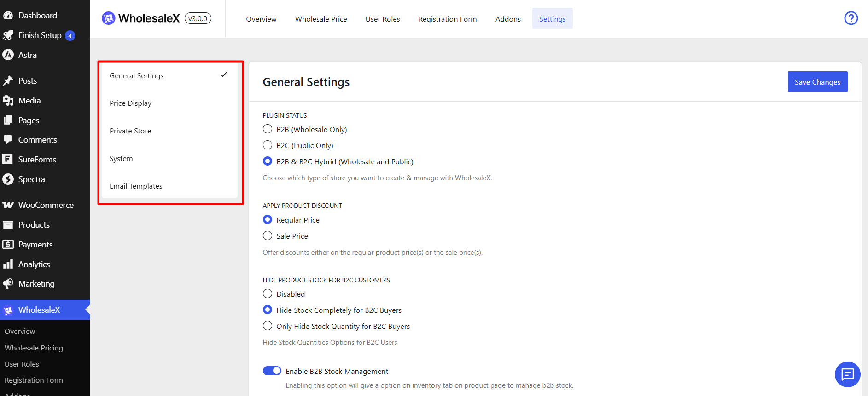The height and width of the screenshot is (396, 868).
Task: Click the checkmark beside General Settings
Action: click(x=224, y=75)
